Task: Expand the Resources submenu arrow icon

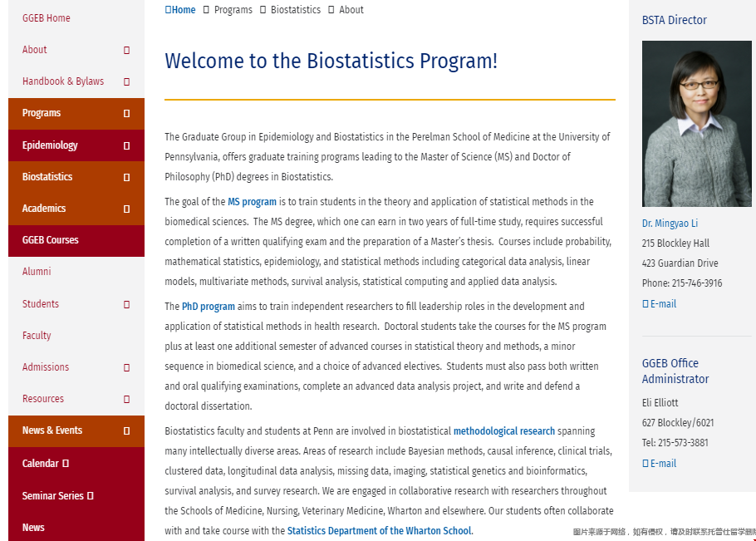Action: point(126,399)
